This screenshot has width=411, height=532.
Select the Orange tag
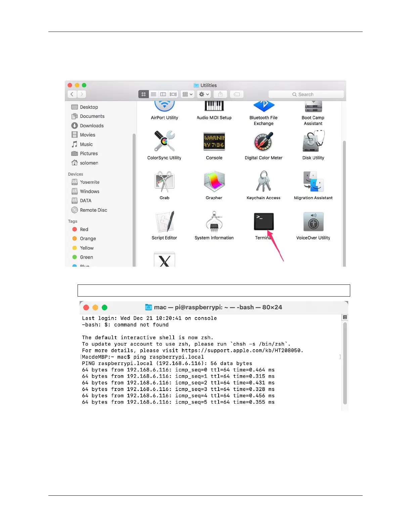[x=84, y=238]
